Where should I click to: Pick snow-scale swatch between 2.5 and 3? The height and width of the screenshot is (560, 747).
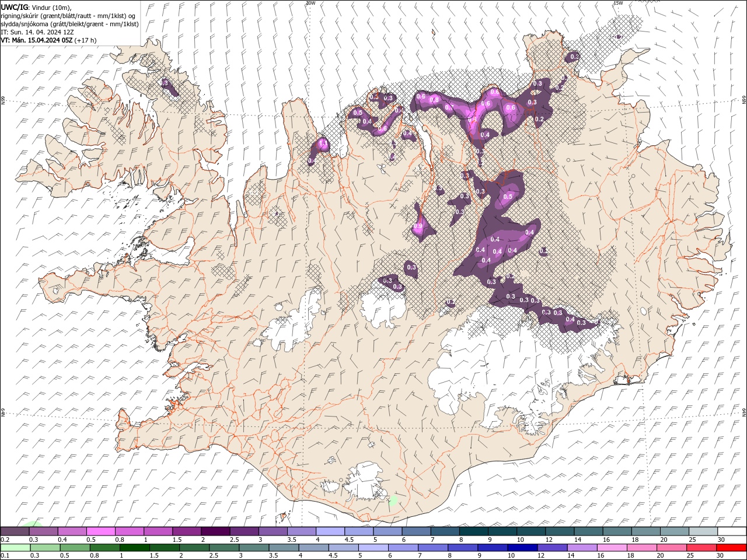click(x=244, y=531)
